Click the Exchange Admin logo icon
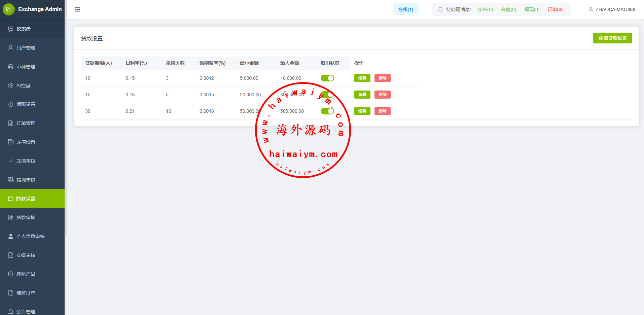 (x=9, y=9)
